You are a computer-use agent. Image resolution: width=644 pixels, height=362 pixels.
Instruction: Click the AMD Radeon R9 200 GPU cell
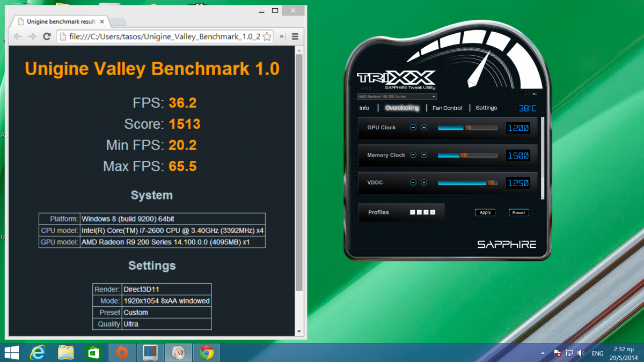[x=172, y=242]
